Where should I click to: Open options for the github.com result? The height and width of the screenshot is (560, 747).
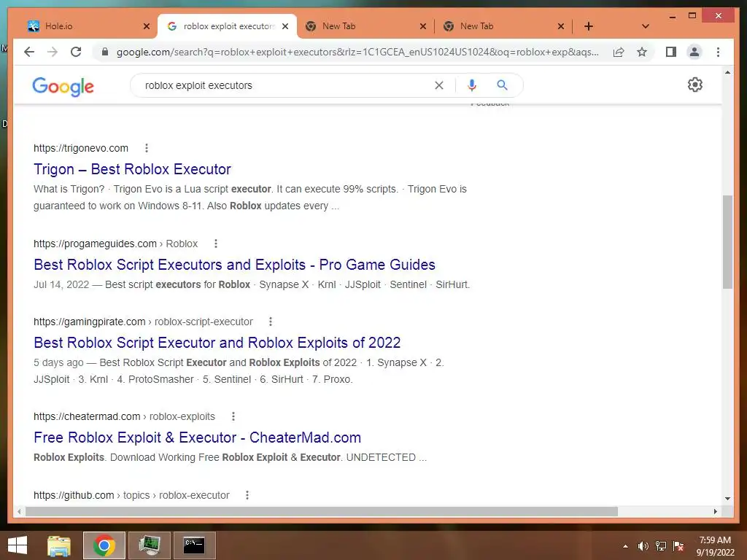247,495
